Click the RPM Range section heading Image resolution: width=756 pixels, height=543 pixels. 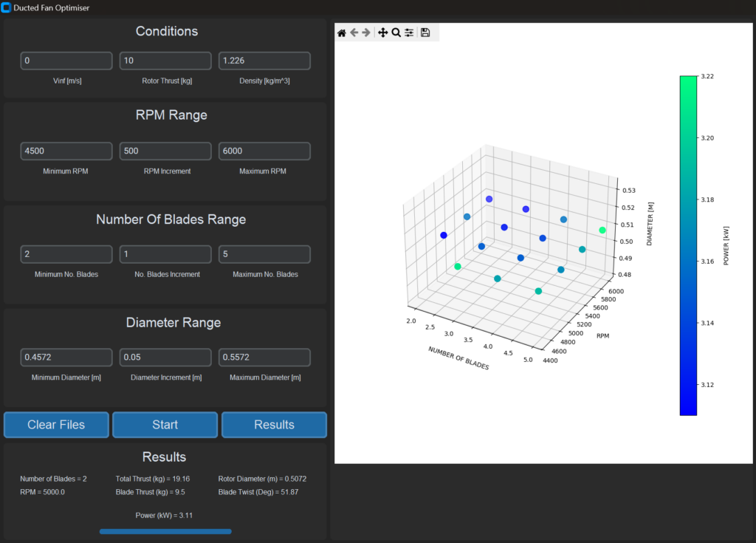click(x=171, y=115)
